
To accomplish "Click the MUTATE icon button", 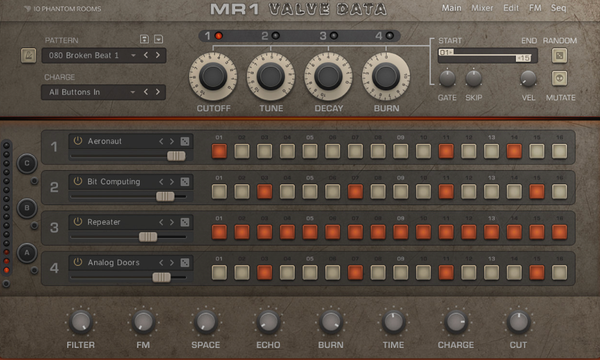I will tap(559, 78).
